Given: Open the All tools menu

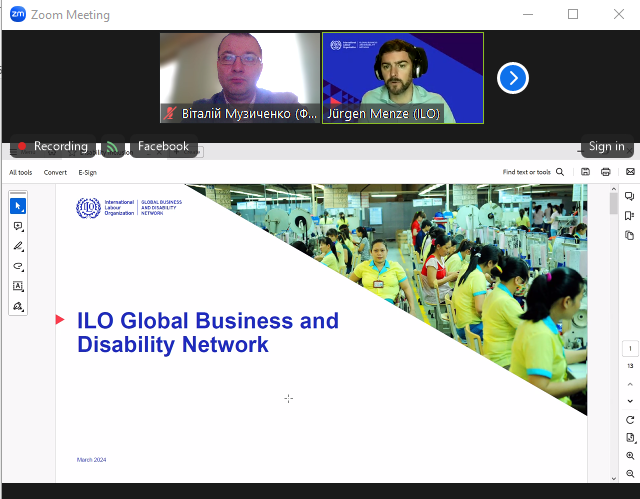Looking at the screenshot, I should (x=20, y=172).
